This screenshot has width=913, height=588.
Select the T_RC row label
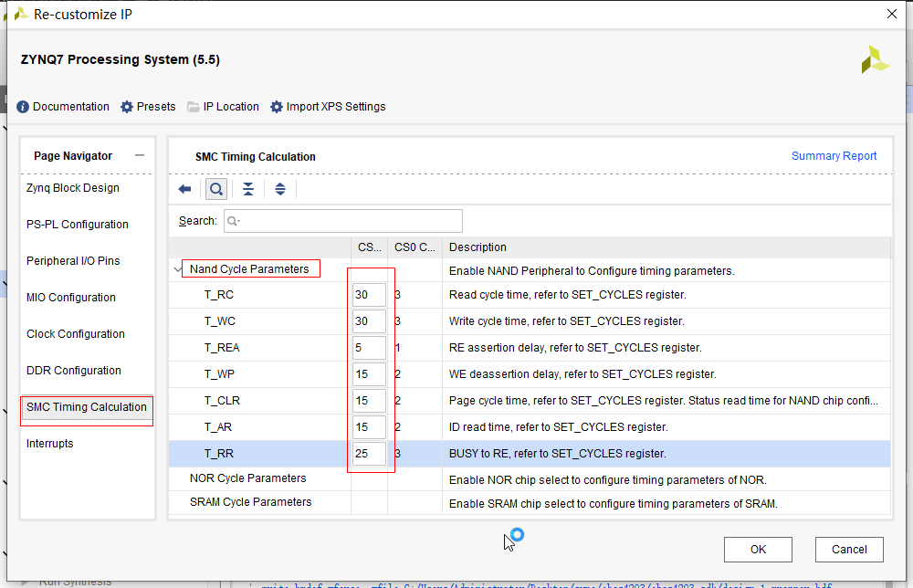[x=219, y=295]
